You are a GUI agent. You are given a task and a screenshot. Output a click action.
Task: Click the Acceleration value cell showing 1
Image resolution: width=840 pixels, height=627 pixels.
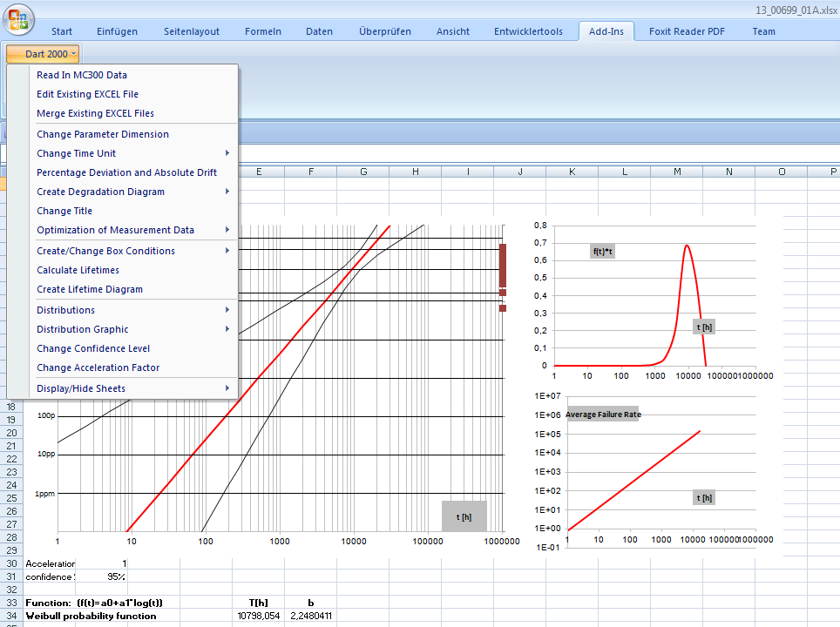(101, 563)
